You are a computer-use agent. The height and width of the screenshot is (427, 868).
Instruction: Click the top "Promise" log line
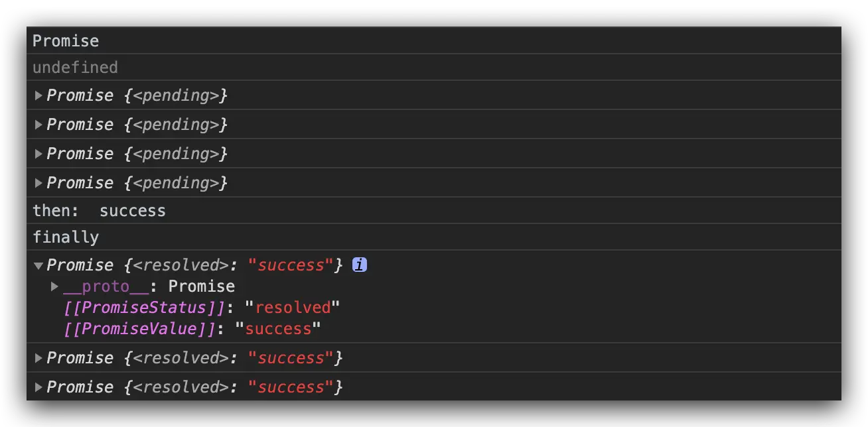[66, 41]
